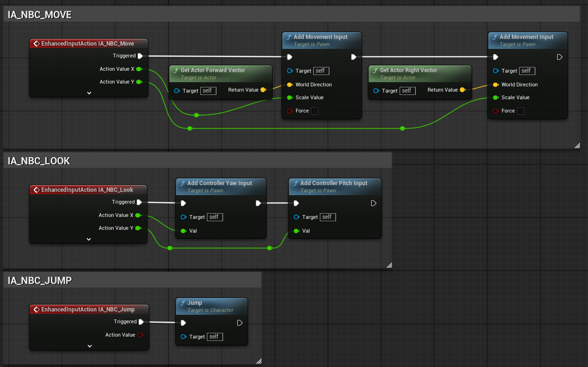Select the IA_NBC_LOOK comment title bar

[x=198, y=161]
